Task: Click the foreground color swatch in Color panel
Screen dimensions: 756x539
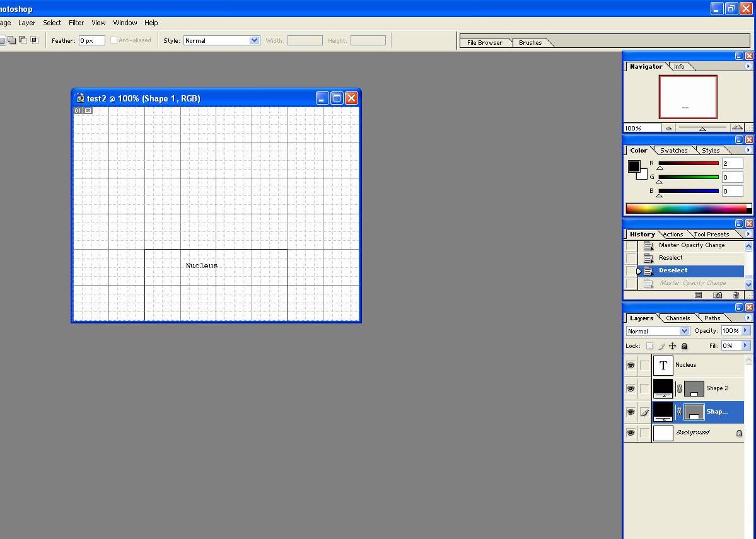Action: [634, 166]
